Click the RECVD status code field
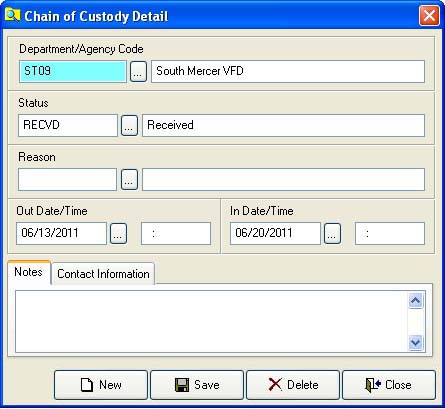Viewport: 445px width, 409px height. click(68, 125)
